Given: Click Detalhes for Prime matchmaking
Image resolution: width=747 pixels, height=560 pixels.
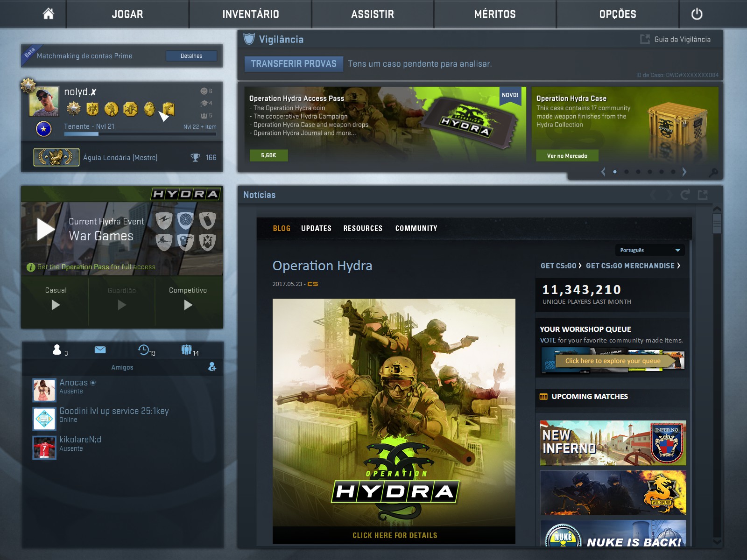Looking at the screenshot, I should tap(191, 56).
